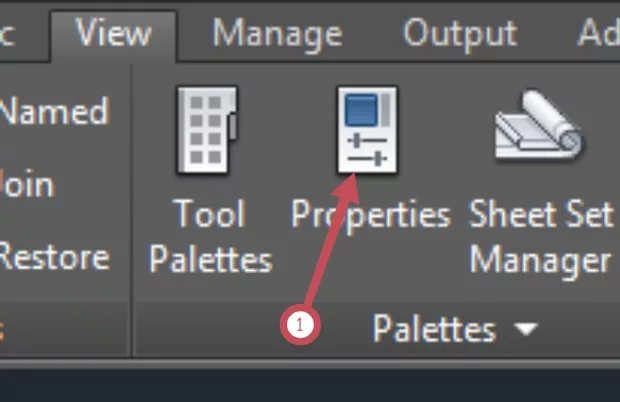Click the Sheet Set Manager icon
The width and height of the screenshot is (620, 402).
[x=540, y=130]
